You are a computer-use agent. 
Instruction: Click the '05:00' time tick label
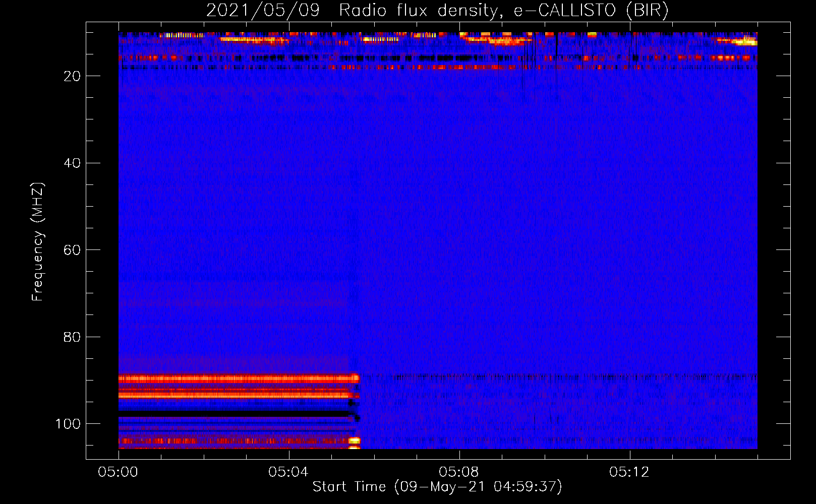click(x=118, y=472)
